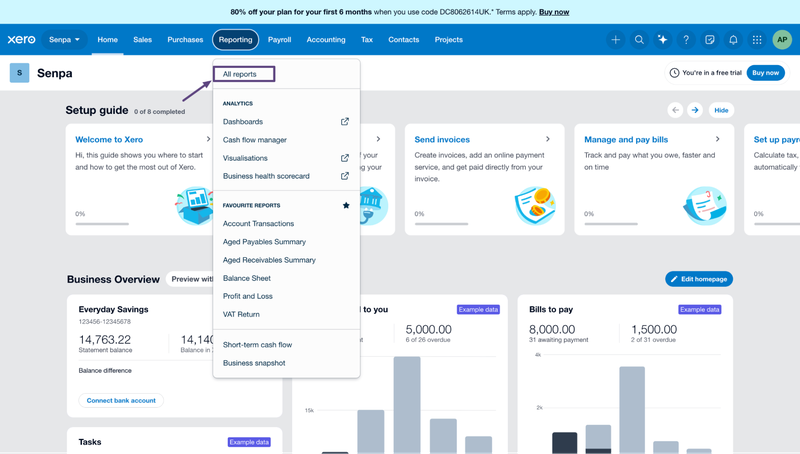Go to next setup guide card arrow
The height and width of the screenshot is (454, 800).
(694, 110)
